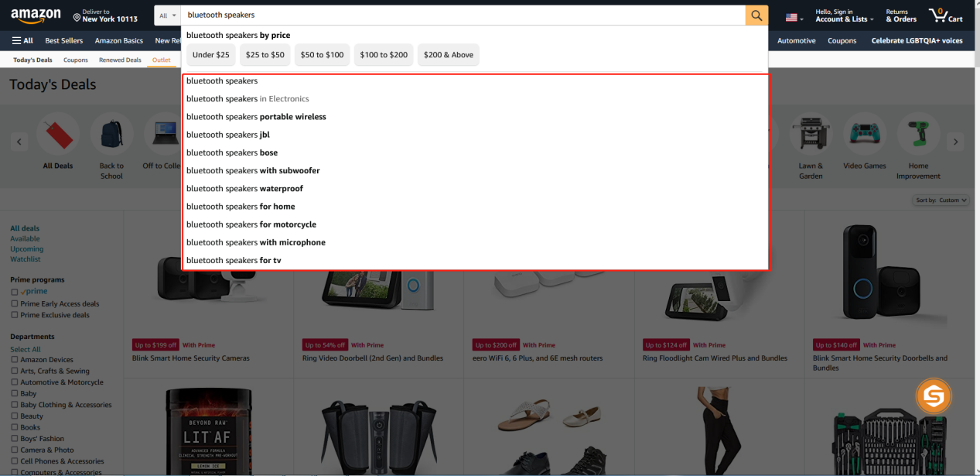This screenshot has width=980, height=476.
Task: Click into the bluetooth speakers search field
Action: tap(464, 15)
